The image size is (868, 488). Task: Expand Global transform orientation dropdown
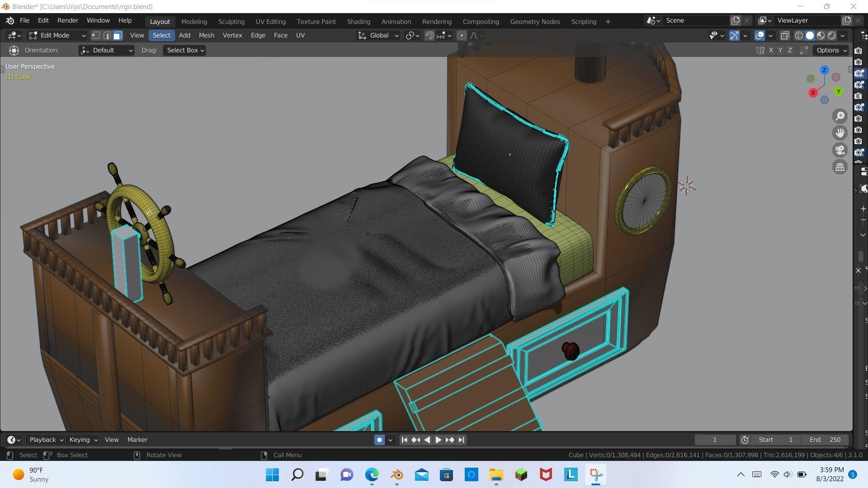coord(378,35)
